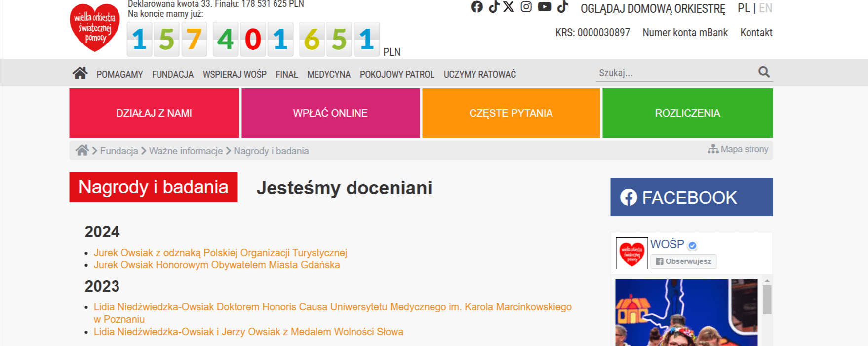Click the 2023 year heading
868x346 pixels.
pyautogui.click(x=102, y=286)
